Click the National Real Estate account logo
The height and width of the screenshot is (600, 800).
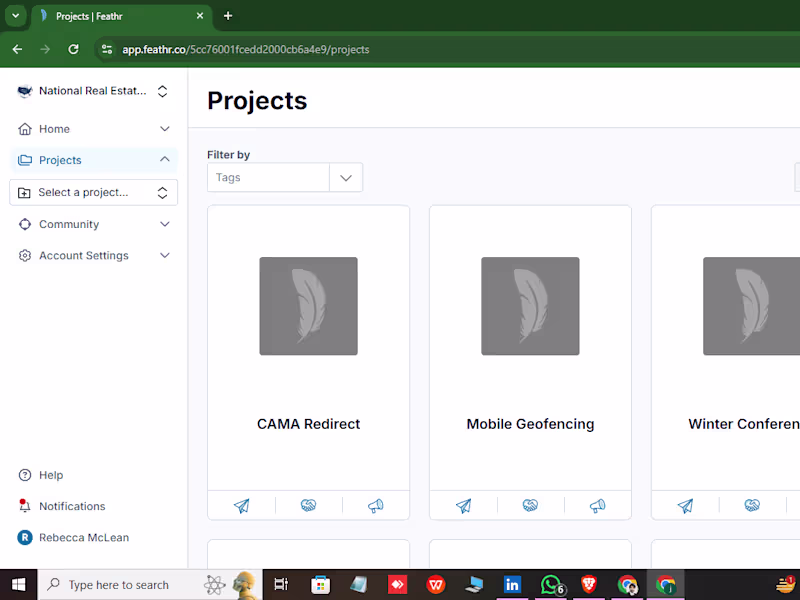coord(24,91)
